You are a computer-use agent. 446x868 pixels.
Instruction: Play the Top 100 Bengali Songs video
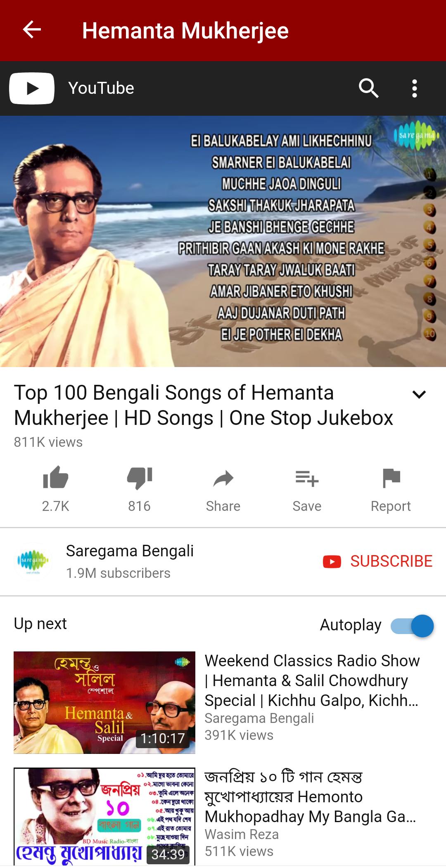pyautogui.click(x=223, y=241)
